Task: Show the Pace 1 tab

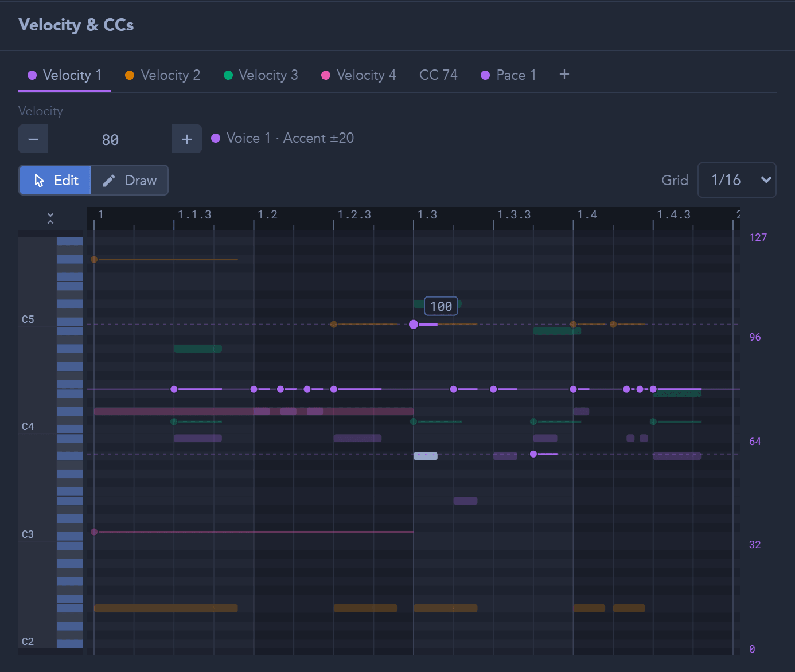Action: tap(508, 75)
